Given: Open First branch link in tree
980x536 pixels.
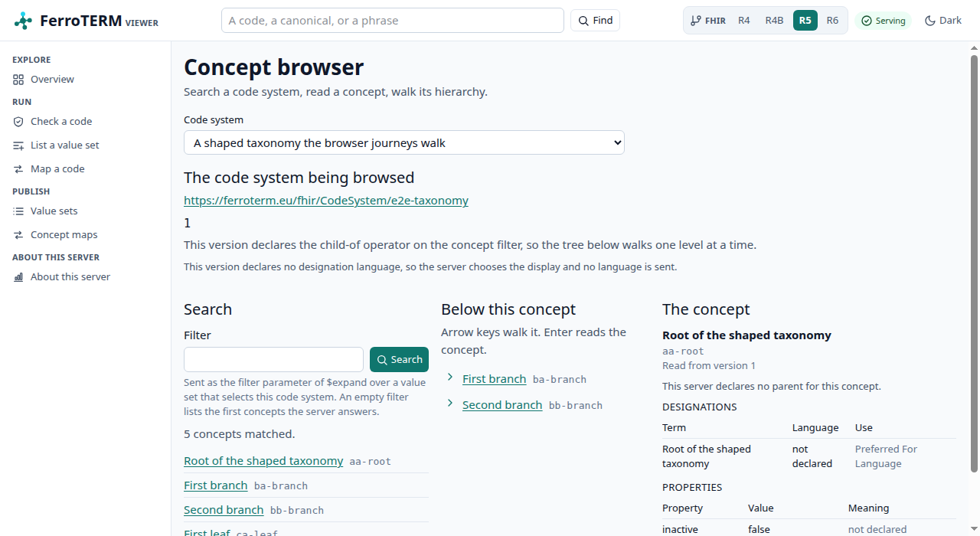Looking at the screenshot, I should (495, 379).
